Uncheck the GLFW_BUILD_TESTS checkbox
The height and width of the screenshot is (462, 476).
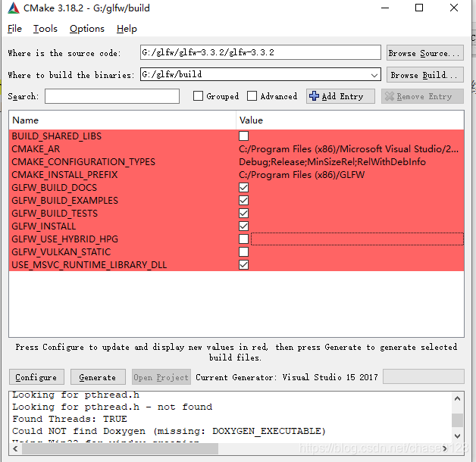(x=243, y=214)
